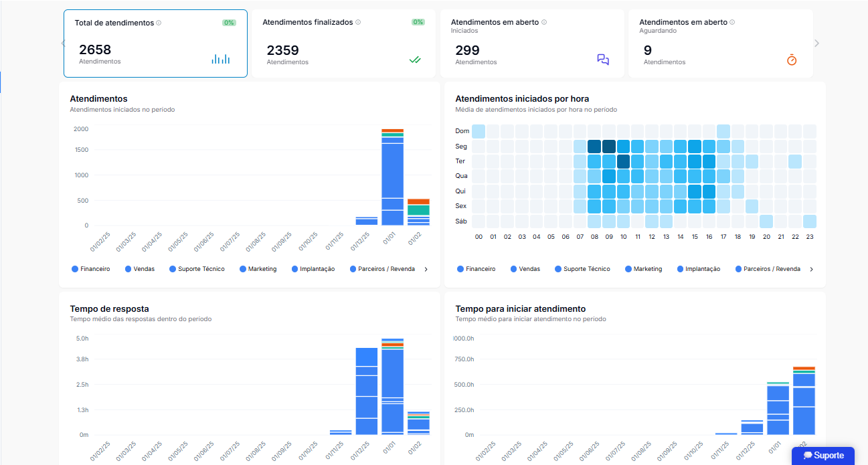Image resolution: width=868 pixels, height=465 pixels.
Task: Click the Tempo de resposta title
Action: click(x=110, y=309)
